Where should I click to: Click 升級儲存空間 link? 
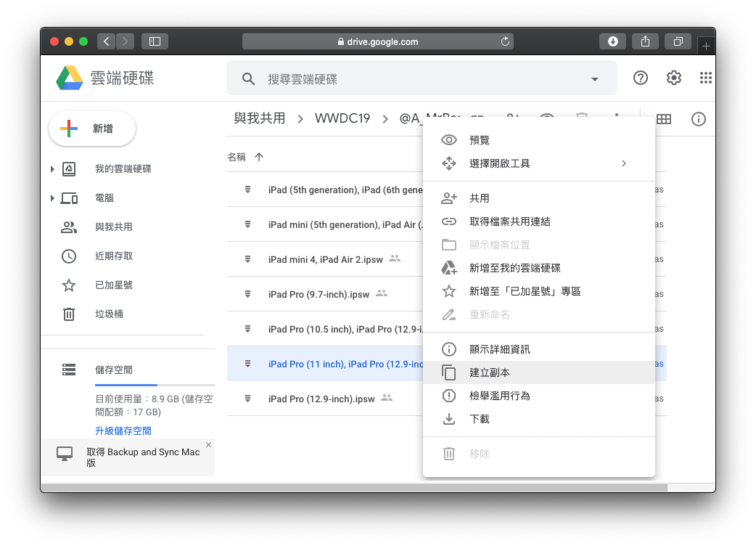tap(123, 431)
